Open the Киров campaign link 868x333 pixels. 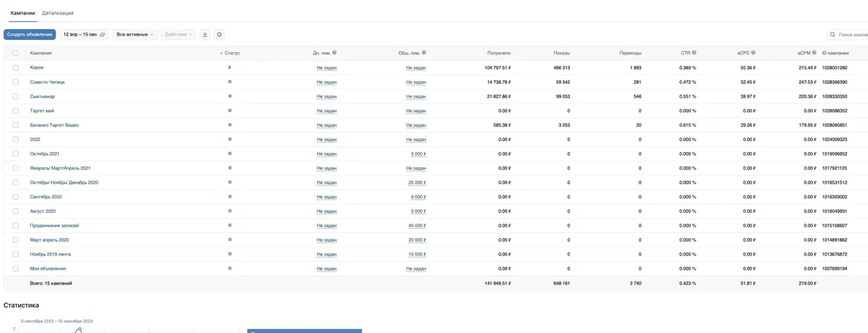pyautogui.click(x=36, y=67)
